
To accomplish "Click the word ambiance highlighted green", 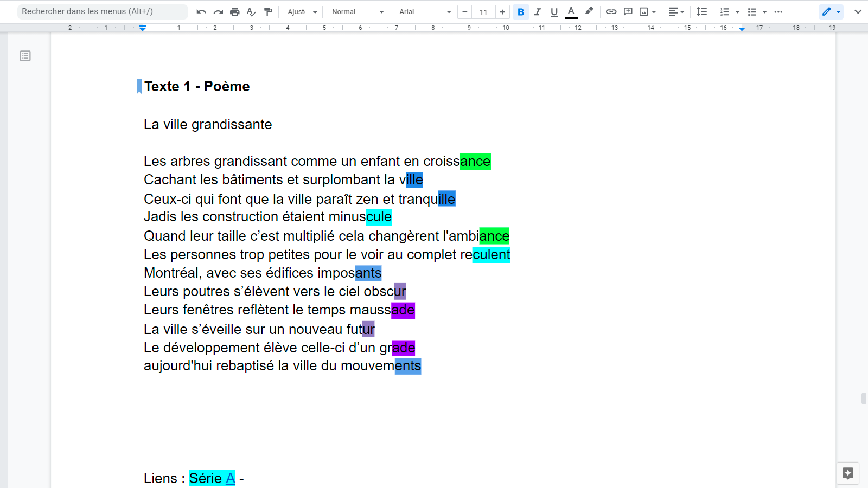I will tap(479, 236).
